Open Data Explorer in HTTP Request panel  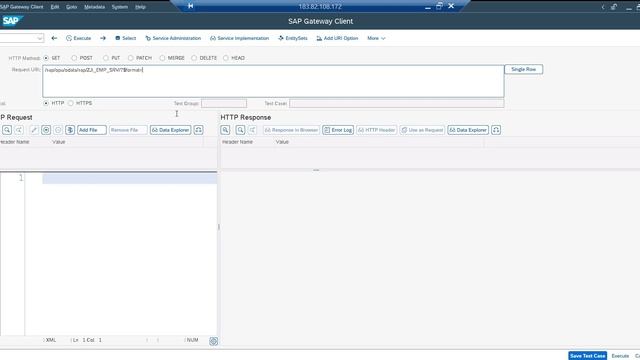point(171,130)
